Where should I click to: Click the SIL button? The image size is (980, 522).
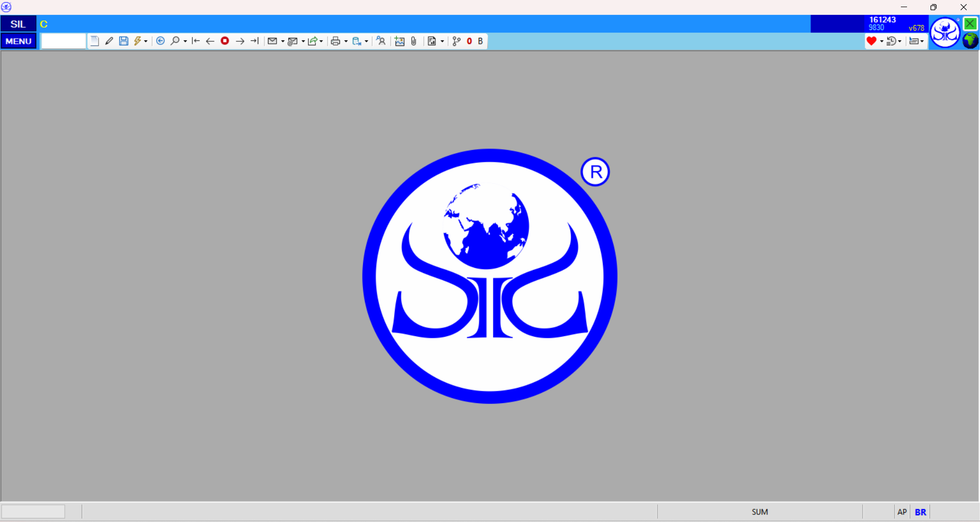18,24
